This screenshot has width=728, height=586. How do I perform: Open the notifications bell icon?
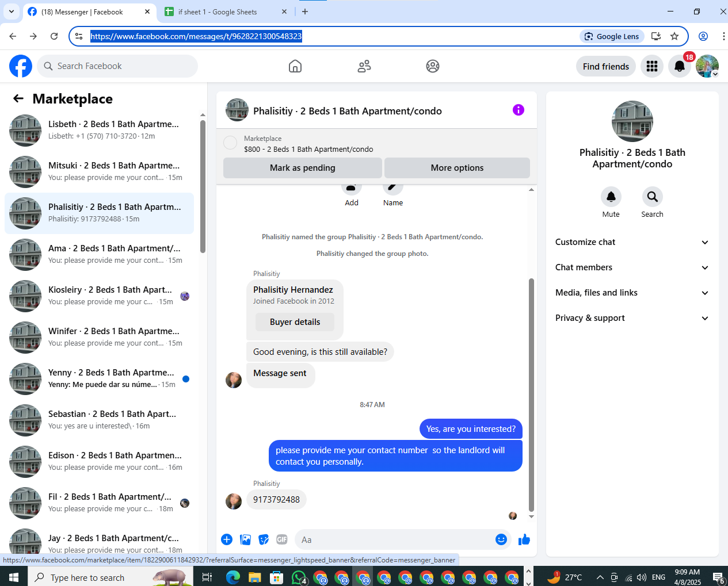pos(680,66)
